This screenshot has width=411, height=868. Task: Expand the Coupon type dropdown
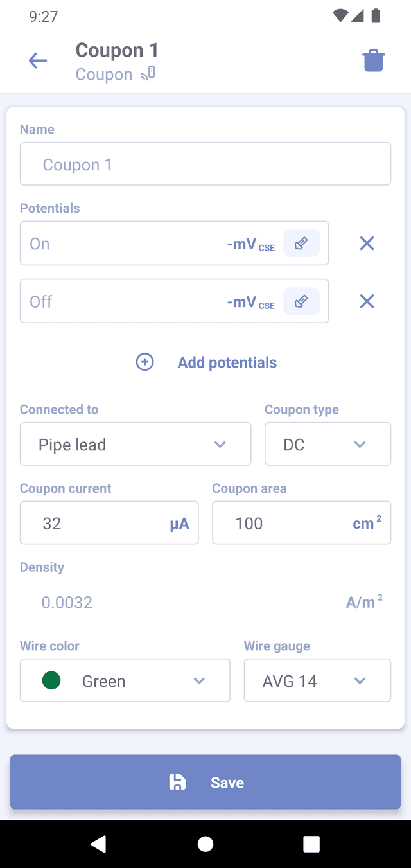tap(328, 444)
